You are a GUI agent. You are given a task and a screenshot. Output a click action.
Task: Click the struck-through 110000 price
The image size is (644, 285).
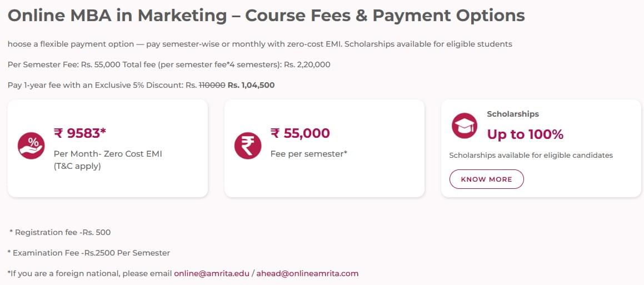coord(212,85)
